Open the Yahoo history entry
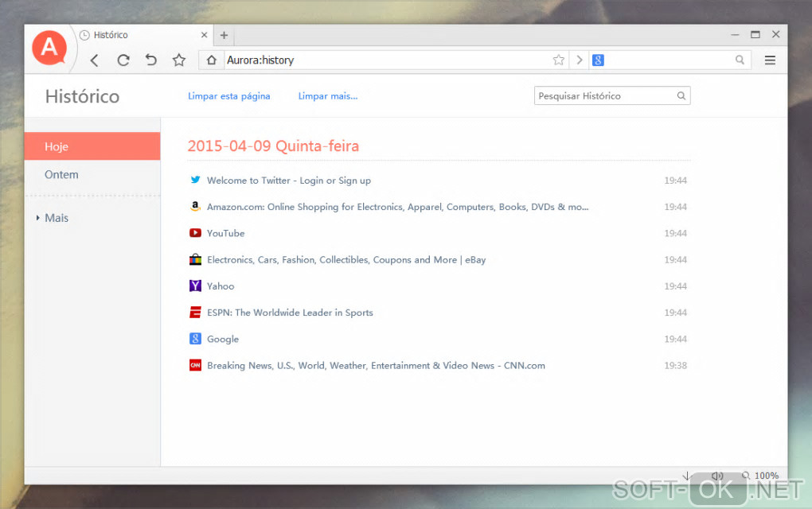Screen dimensions: 812x509 (x=221, y=286)
